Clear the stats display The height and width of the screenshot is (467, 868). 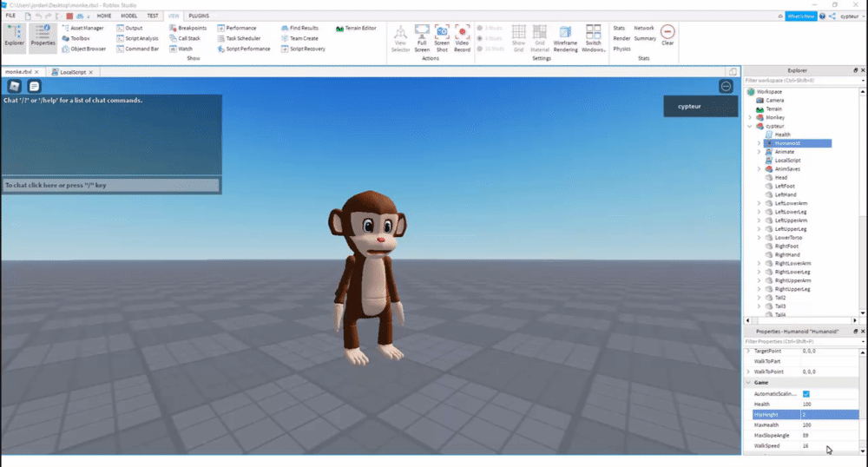click(x=667, y=35)
